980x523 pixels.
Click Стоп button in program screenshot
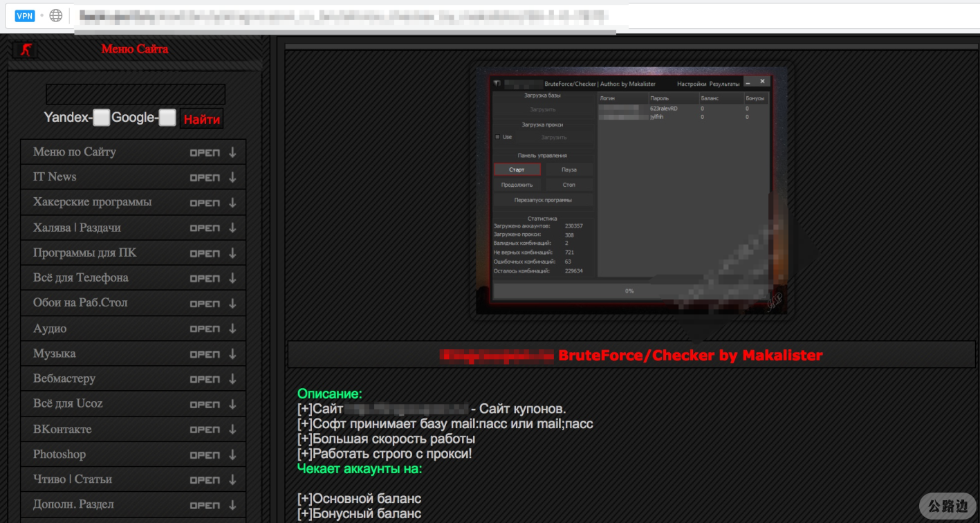click(x=569, y=185)
